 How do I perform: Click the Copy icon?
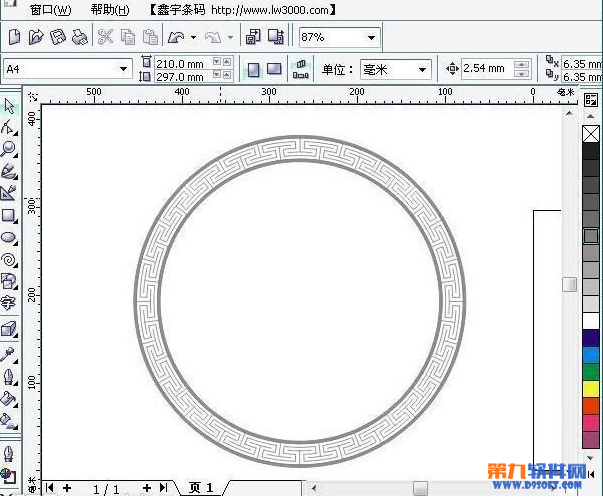tap(128, 37)
